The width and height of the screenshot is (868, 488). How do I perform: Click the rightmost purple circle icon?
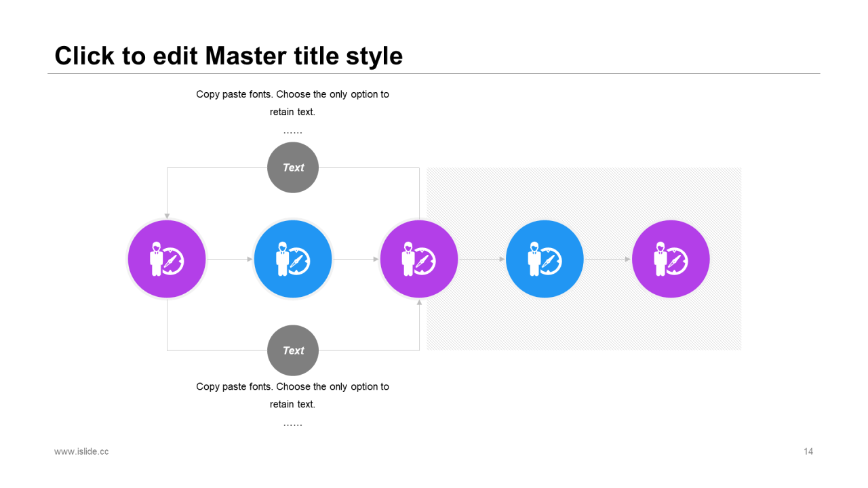(671, 259)
